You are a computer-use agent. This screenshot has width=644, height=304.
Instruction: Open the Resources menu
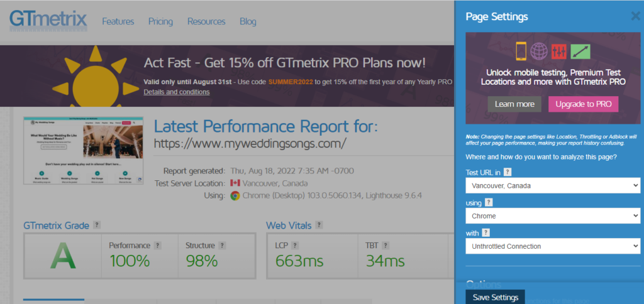pos(206,21)
